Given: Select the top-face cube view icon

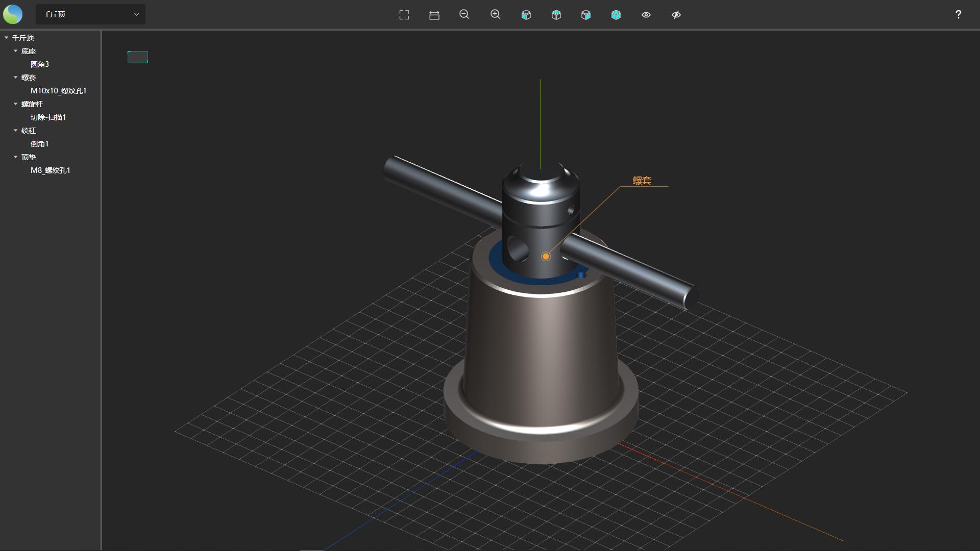Looking at the screenshot, I should tap(556, 15).
